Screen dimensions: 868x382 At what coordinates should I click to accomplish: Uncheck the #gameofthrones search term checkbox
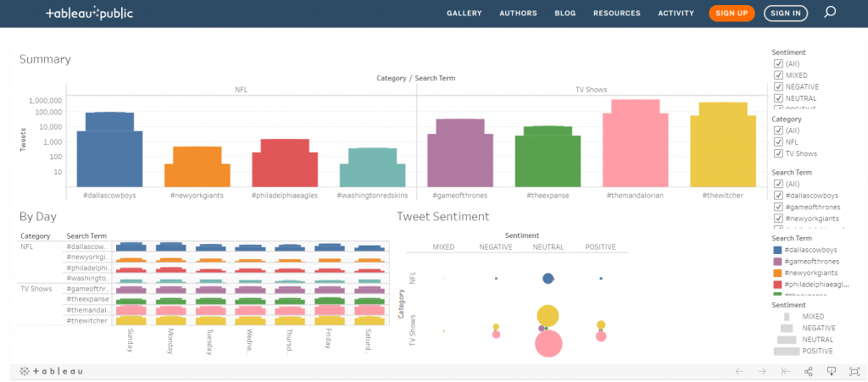[778, 207]
